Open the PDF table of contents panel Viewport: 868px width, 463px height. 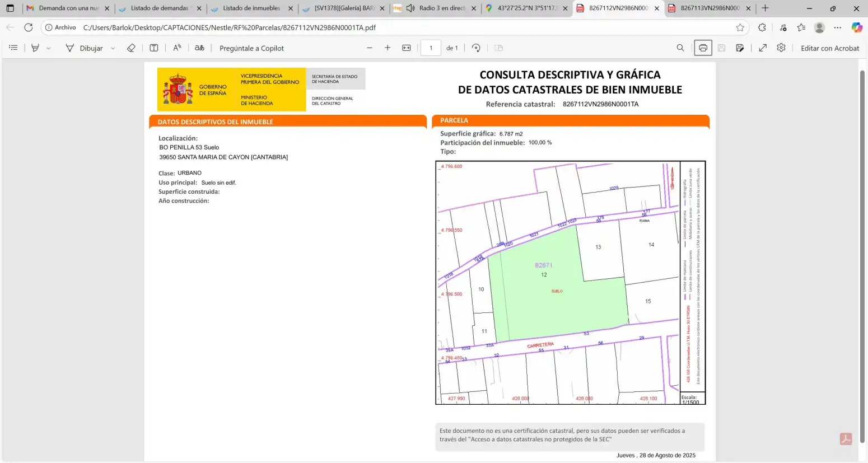(13, 48)
